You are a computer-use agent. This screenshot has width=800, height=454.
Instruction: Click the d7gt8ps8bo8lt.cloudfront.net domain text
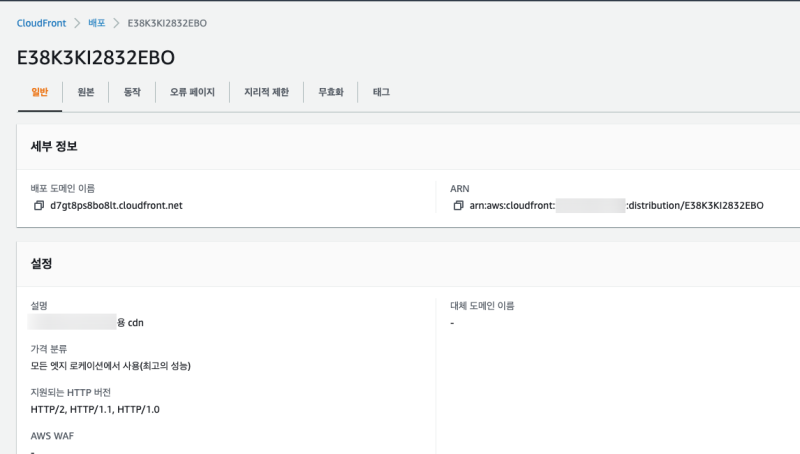116,206
